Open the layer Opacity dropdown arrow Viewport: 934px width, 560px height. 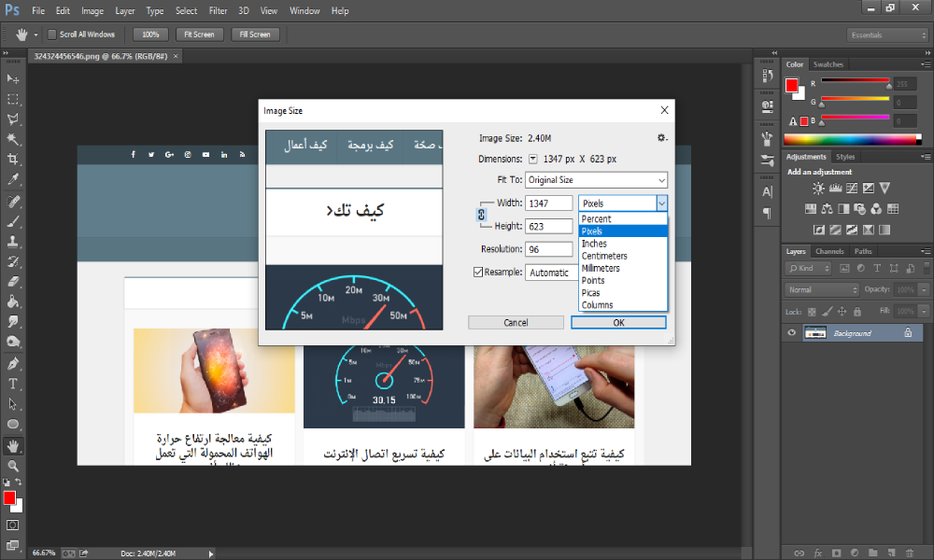tap(924, 290)
